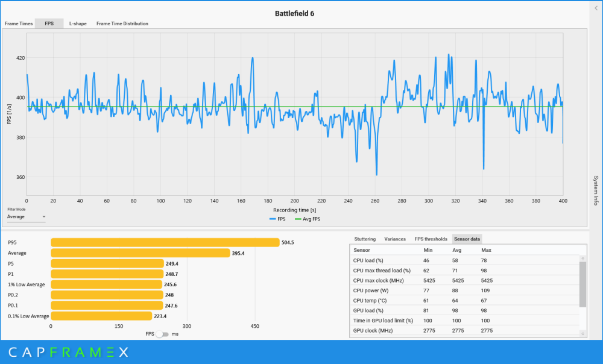Click the Max column header
The image size is (603, 364).
(x=486, y=250)
